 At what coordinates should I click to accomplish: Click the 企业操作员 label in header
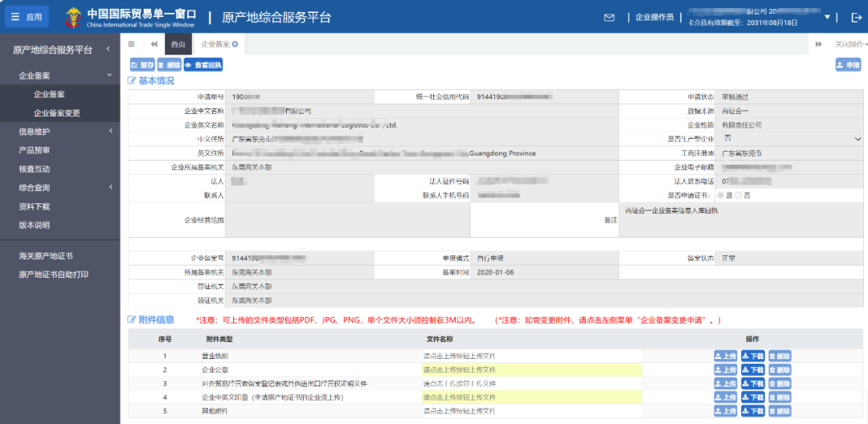(x=654, y=17)
